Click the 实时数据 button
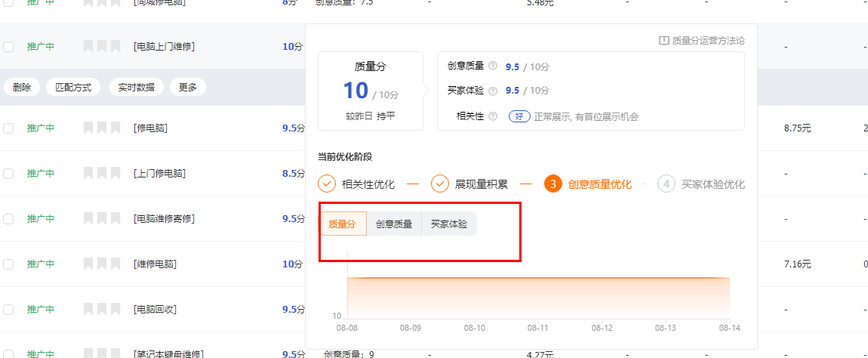Viewport: 868px width, 358px height. pos(137,88)
